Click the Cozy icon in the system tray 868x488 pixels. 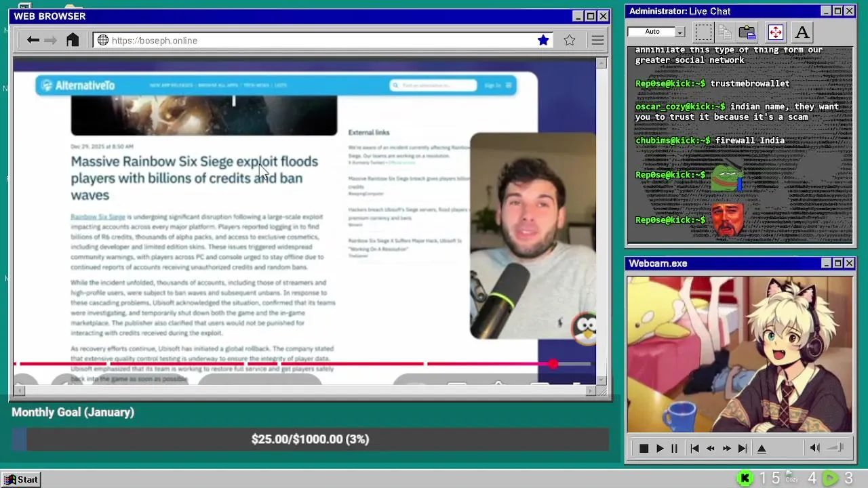(x=791, y=478)
